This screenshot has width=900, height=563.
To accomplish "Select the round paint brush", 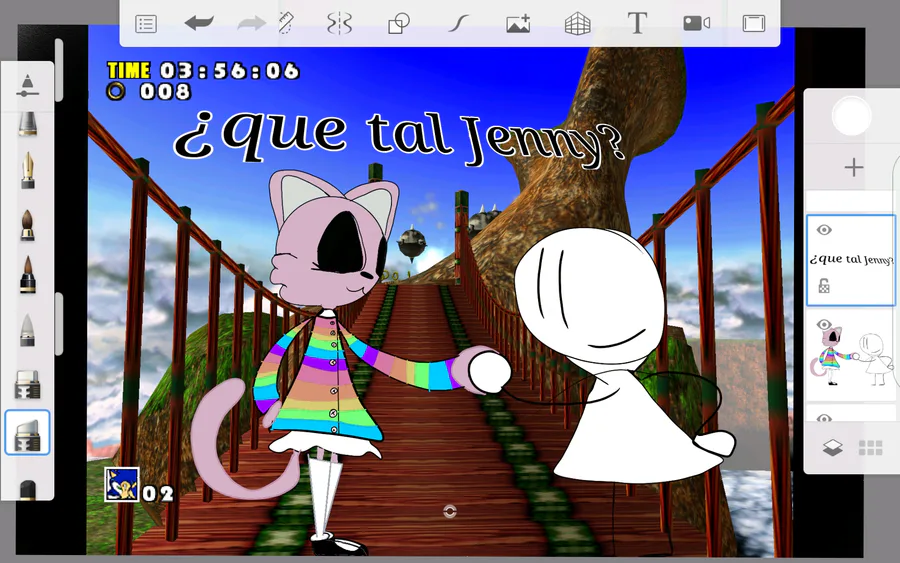I will coord(28,224).
